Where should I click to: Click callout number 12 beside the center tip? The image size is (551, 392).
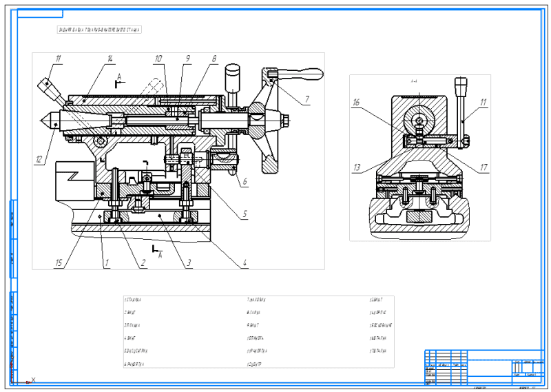coord(39,159)
